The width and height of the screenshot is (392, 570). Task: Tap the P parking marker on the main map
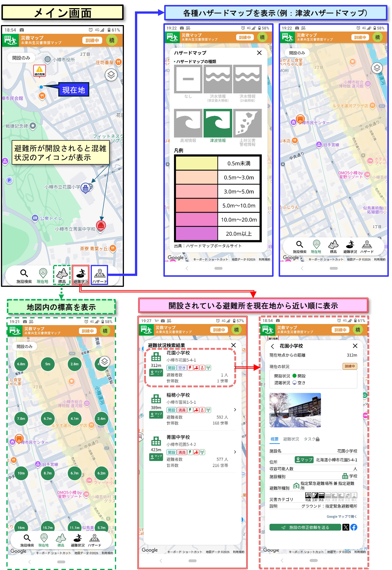(9, 180)
